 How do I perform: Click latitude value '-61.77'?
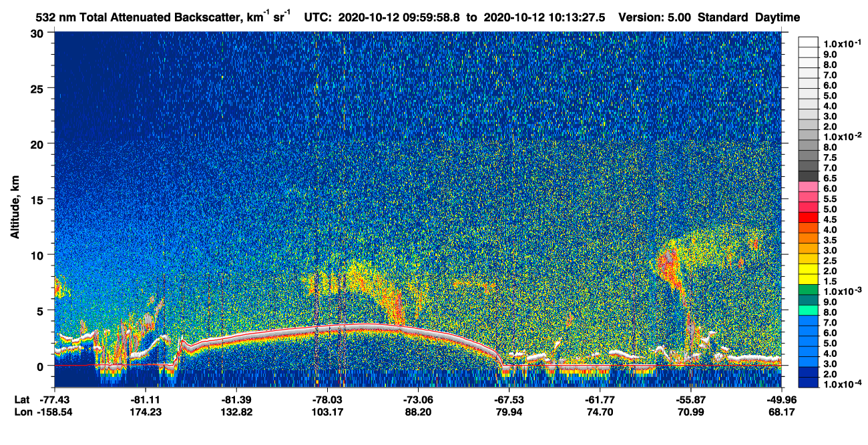tap(600, 400)
